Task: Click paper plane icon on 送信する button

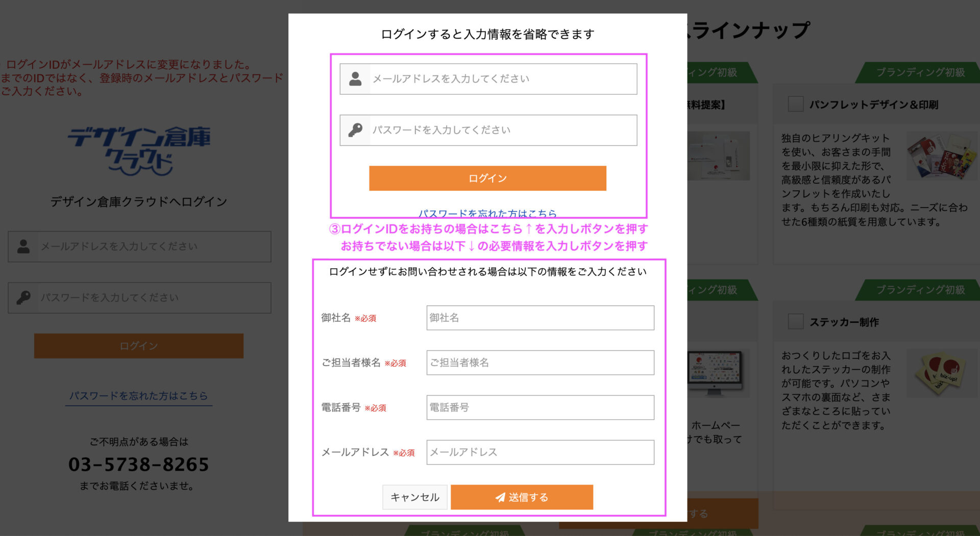Action: point(500,497)
